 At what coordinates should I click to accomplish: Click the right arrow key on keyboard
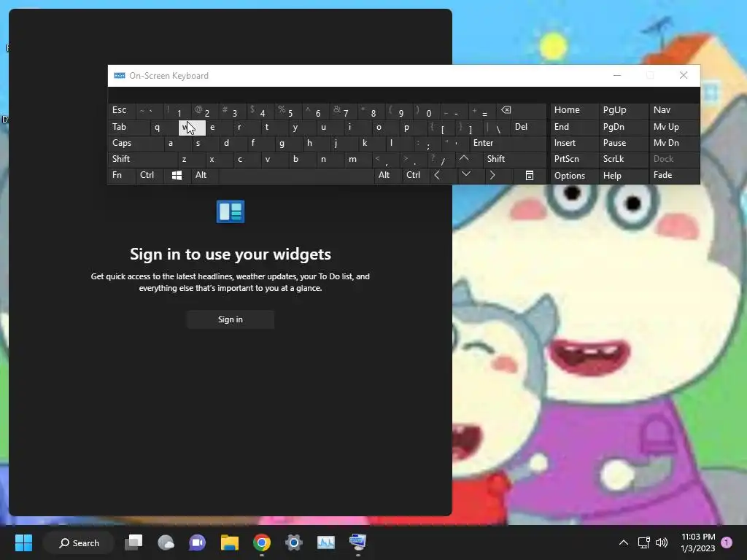[492, 175]
